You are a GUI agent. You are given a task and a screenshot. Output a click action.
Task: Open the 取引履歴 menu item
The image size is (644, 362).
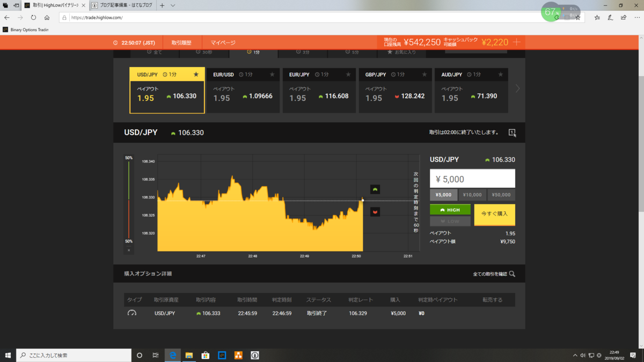tap(181, 42)
